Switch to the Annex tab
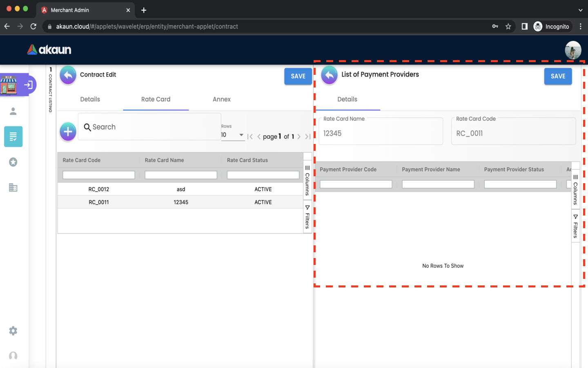This screenshot has height=368, width=588. click(221, 99)
